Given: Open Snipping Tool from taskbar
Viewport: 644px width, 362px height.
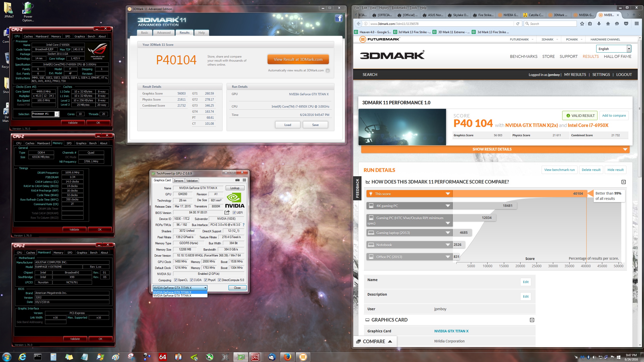Looking at the screenshot, I should point(132,357).
